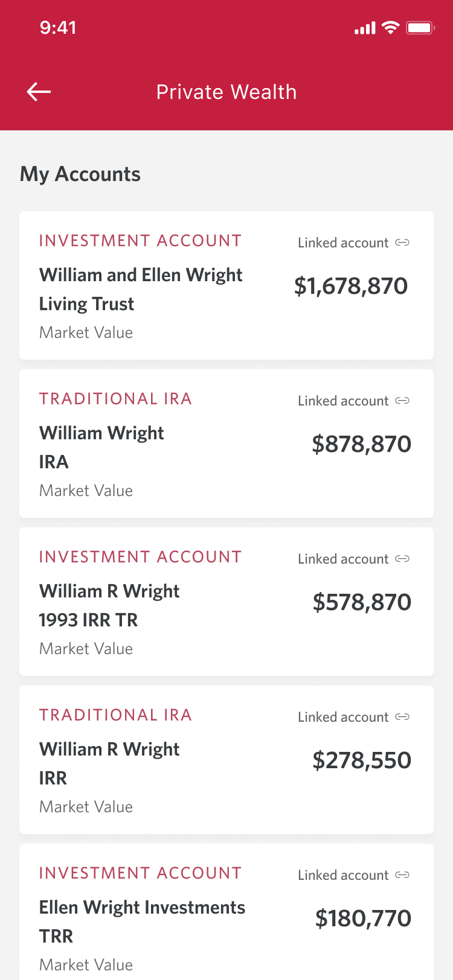This screenshot has width=453, height=980.
Task: Tap the Private Wealth header title
Action: (x=226, y=92)
